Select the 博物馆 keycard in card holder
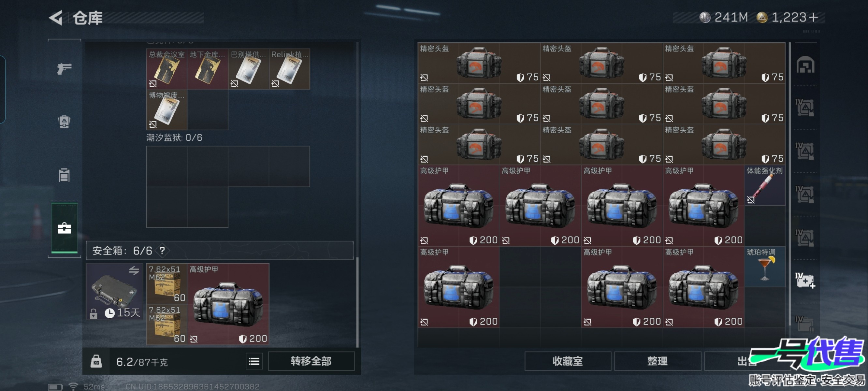Viewport: 868px width, 391px height. tap(167, 110)
